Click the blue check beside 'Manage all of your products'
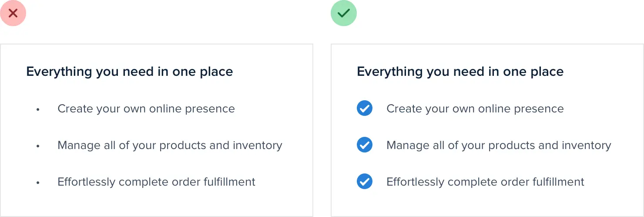 tap(364, 145)
